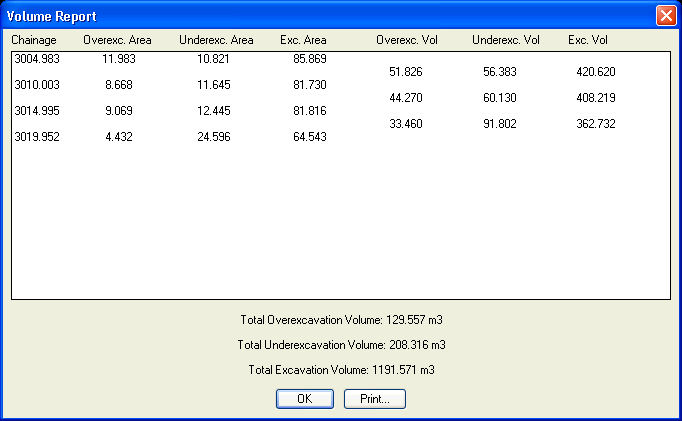The width and height of the screenshot is (682, 421).
Task: Select chainage row 3004.983
Action: point(36,59)
